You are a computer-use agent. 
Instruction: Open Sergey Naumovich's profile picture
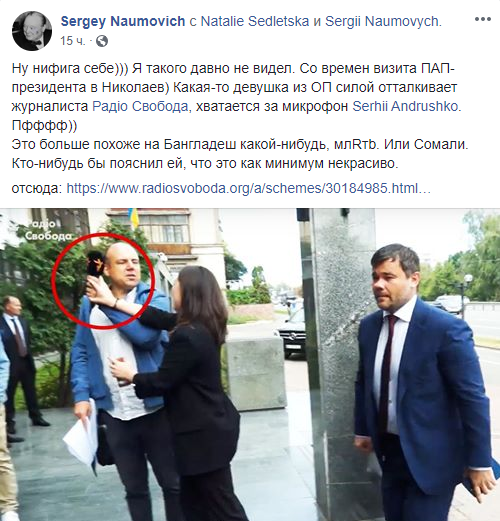(x=32, y=31)
